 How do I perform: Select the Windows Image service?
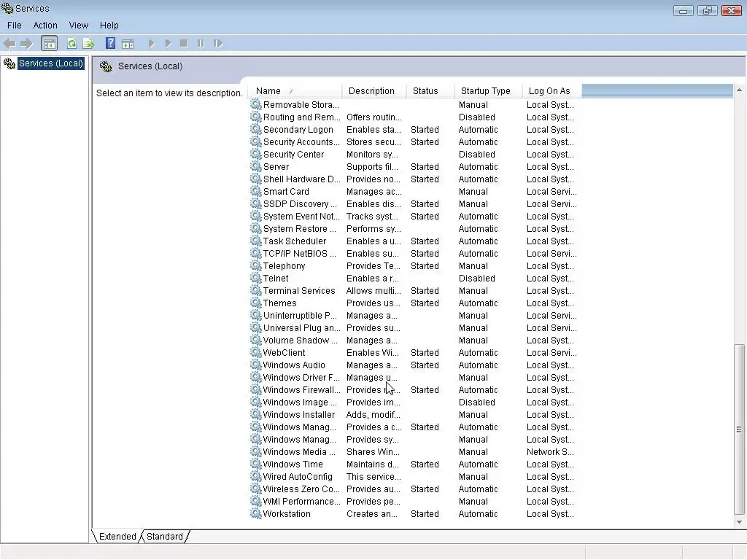[x=300, y=402]
